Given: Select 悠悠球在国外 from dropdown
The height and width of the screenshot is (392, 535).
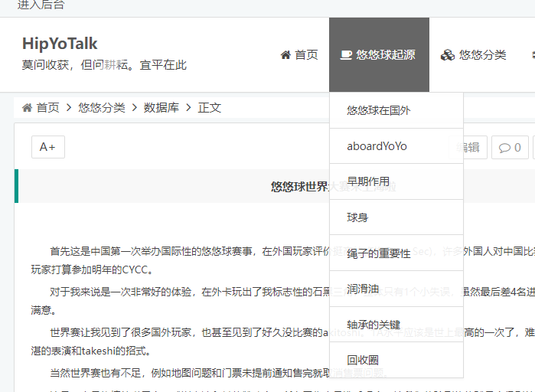Looking at the screenshot, I should 396,110.
